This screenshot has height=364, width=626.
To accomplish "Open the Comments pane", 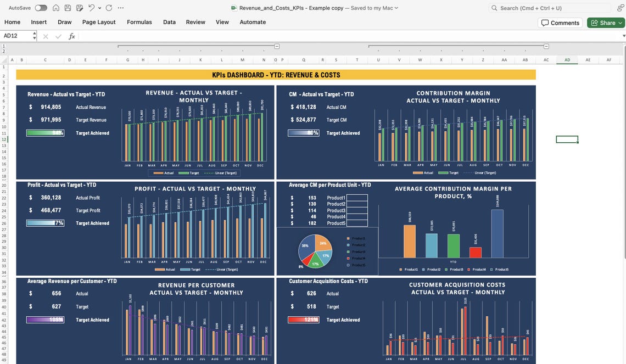I will point(560,22).
